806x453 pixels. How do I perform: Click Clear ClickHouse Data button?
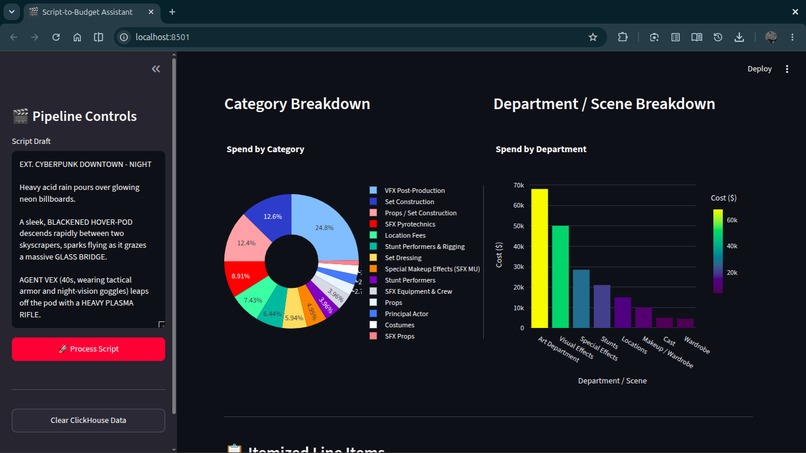tap(88, 420)
